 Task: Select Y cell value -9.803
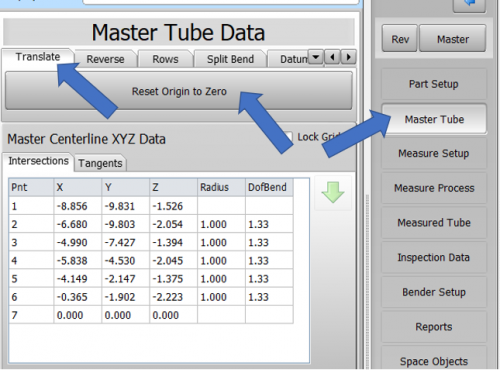126,224
